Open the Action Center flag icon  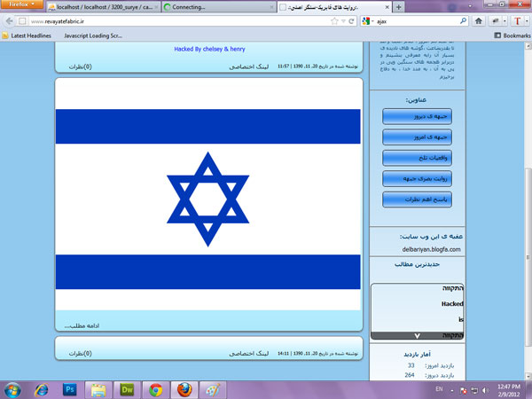[x=463, y=390]
